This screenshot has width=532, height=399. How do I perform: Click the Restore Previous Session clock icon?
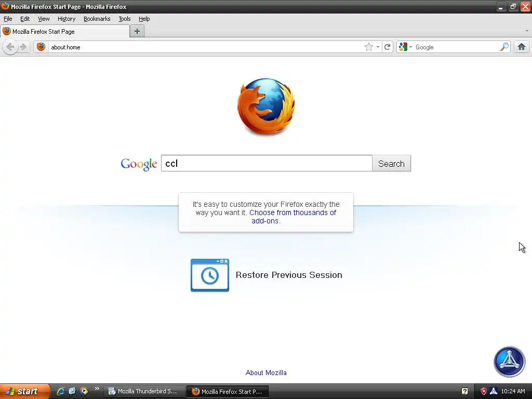pos(210,275)
